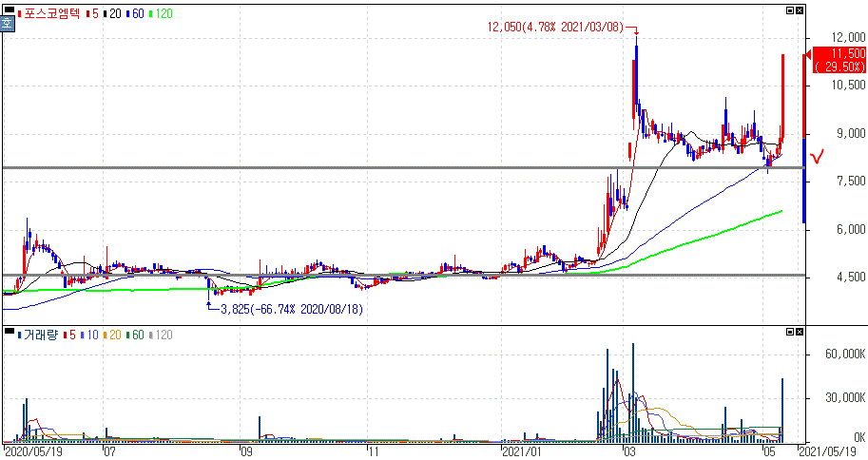Click the 30,000K volume axis label
The height and width of the screenshot is (460, 868).
coord(845,398)
